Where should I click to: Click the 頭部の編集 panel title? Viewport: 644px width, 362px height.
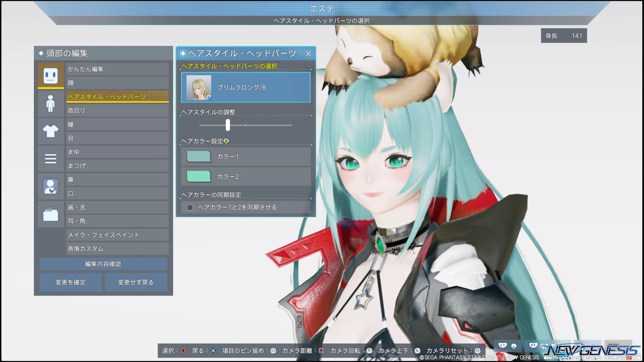[68, 54]
